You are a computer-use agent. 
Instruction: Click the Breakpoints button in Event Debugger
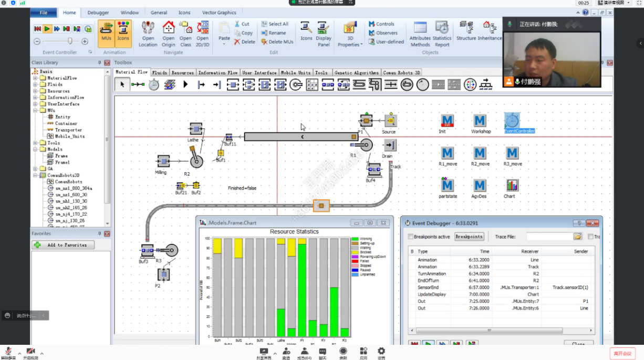(x=469, y=237)
